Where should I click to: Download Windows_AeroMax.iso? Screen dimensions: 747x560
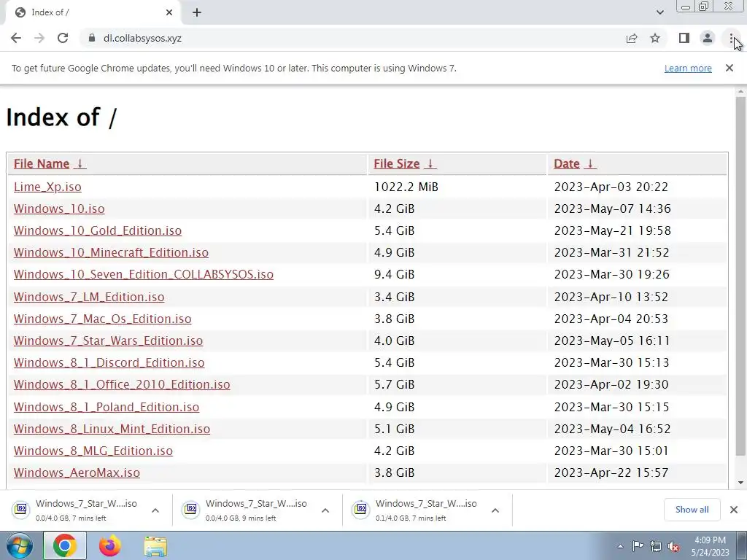77,472
